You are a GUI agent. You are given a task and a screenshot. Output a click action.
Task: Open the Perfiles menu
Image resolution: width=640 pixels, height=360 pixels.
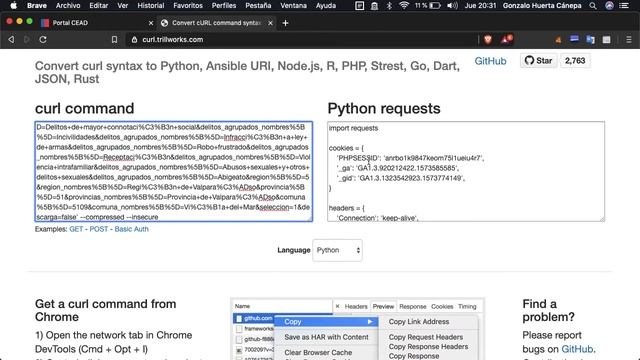224,6
